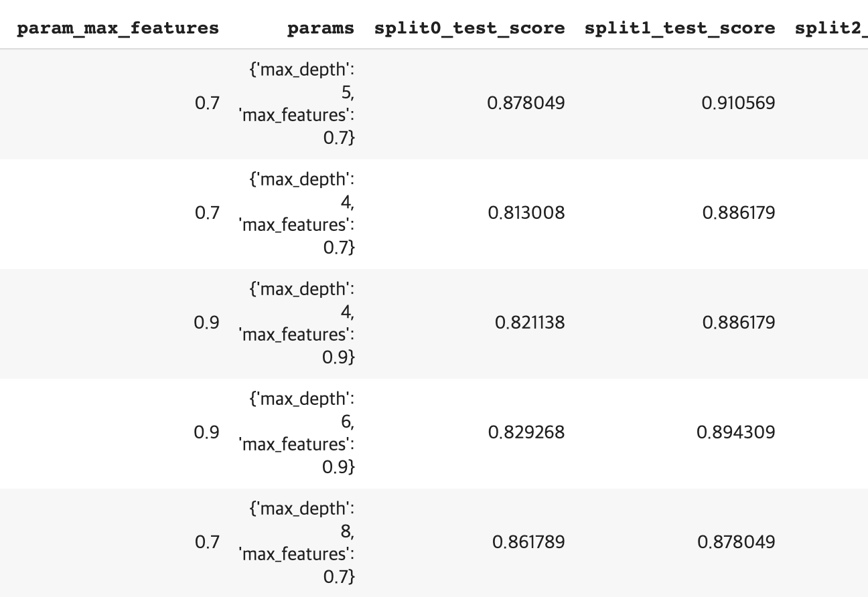This screenshot has height=597, width=868.
Task: Select params cell max_depth 4, max_features 0.9
Action: click(x=297, y=323)
